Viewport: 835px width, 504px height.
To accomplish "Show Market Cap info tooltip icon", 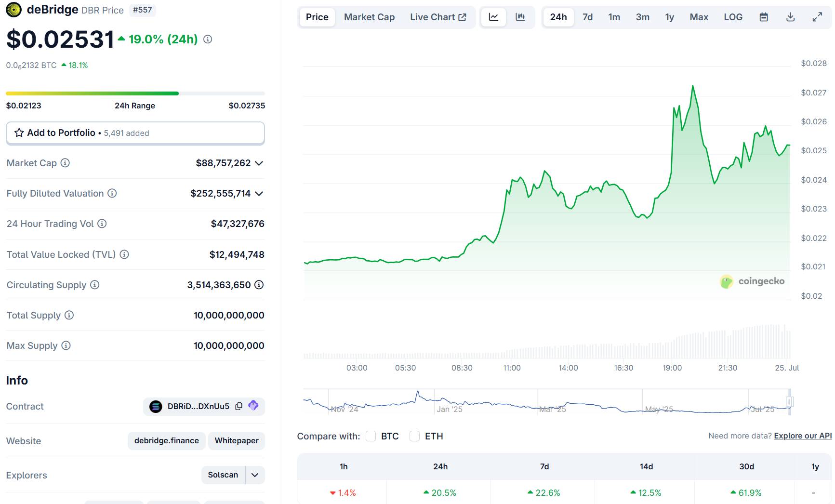I will pos(65,163).
